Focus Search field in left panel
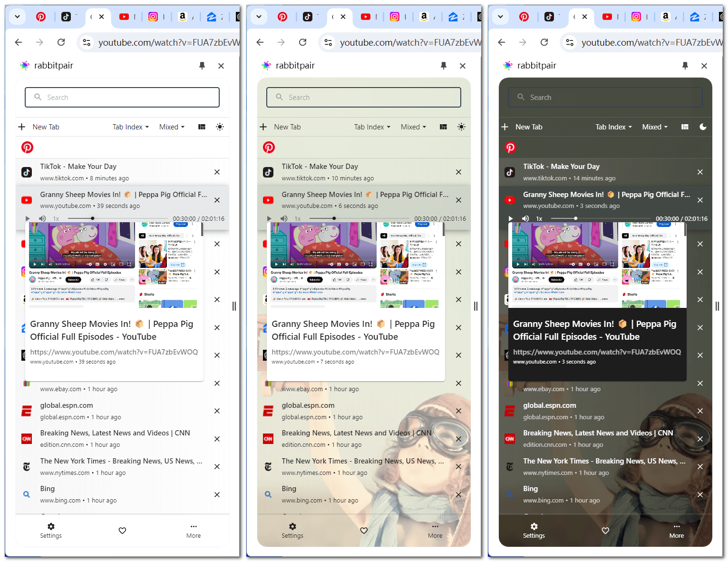 pyautogui.click(x=122, y=97)
